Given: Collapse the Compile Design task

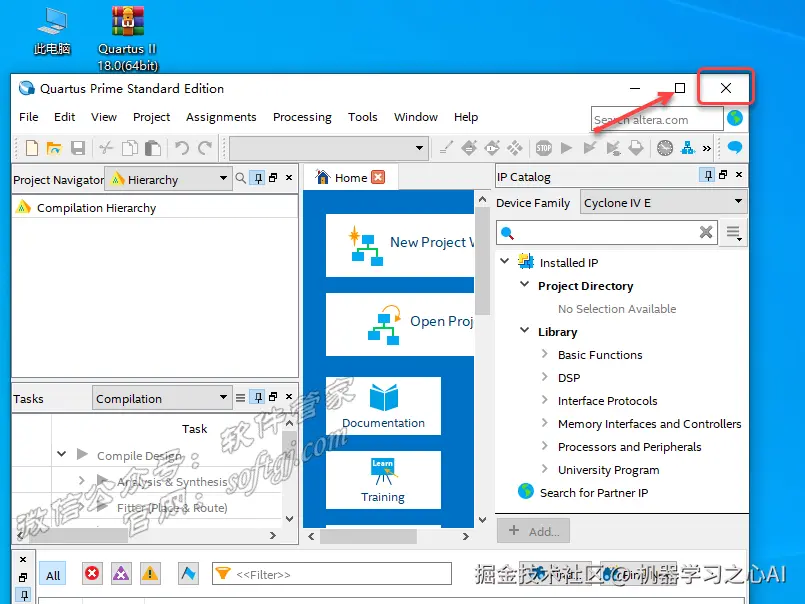Looking at the screenshot, I should [x=62, y=454].
